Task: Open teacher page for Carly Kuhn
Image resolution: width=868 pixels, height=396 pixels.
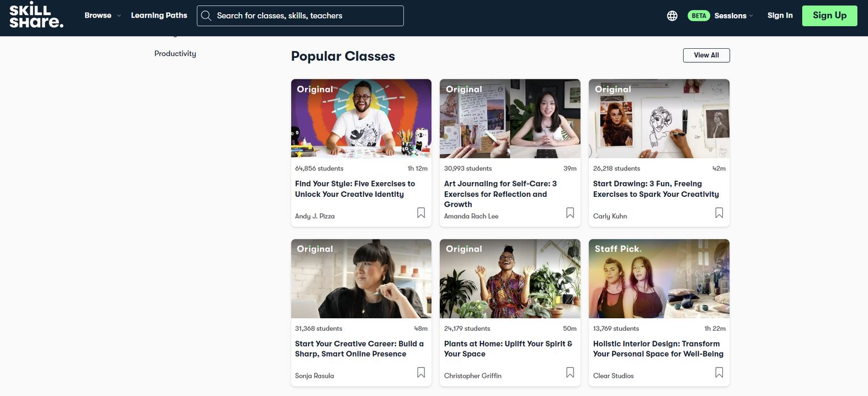Action: (x=610, y=216)
